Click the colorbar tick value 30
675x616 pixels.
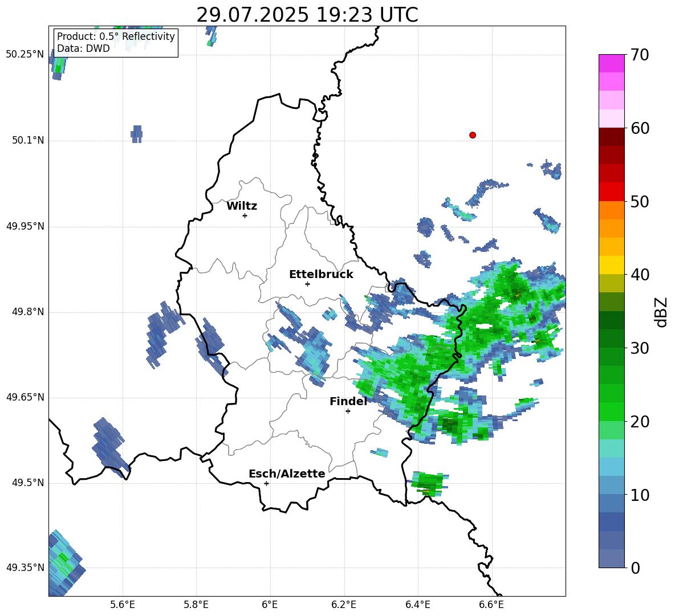pos(640,348)
